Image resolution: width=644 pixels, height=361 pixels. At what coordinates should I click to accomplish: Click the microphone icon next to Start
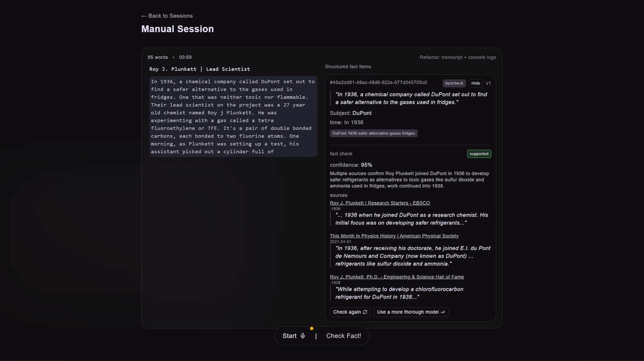[303, 336]
